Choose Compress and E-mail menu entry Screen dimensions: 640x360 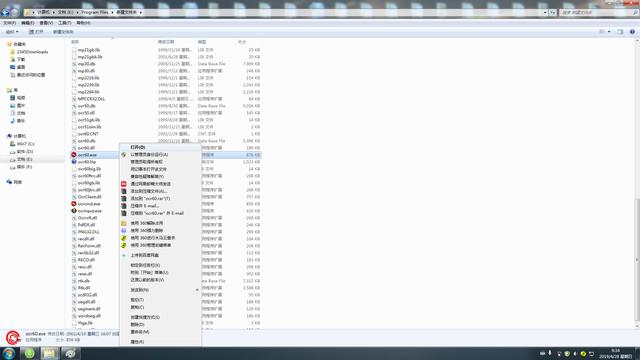[x=144, y=206]
